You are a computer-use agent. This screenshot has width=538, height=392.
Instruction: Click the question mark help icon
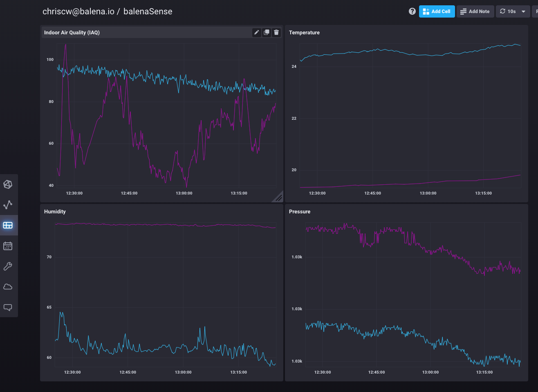coord(412,11)
